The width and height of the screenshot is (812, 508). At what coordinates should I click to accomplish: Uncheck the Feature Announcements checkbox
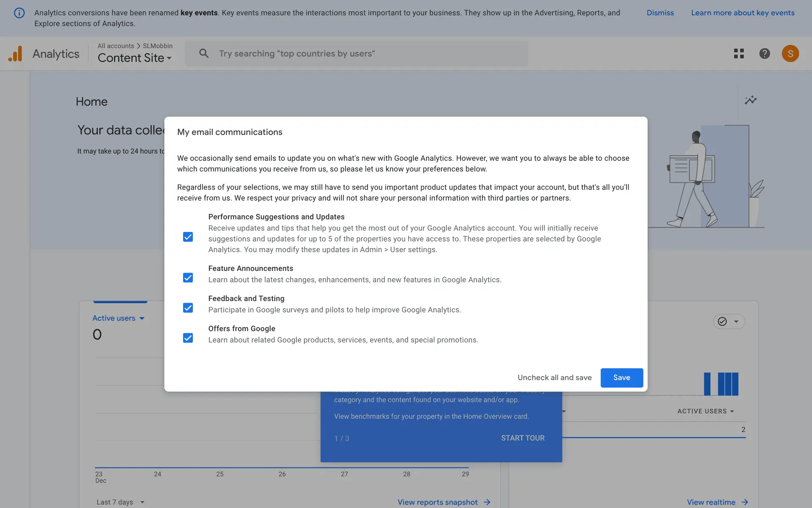tap(188, 278)
